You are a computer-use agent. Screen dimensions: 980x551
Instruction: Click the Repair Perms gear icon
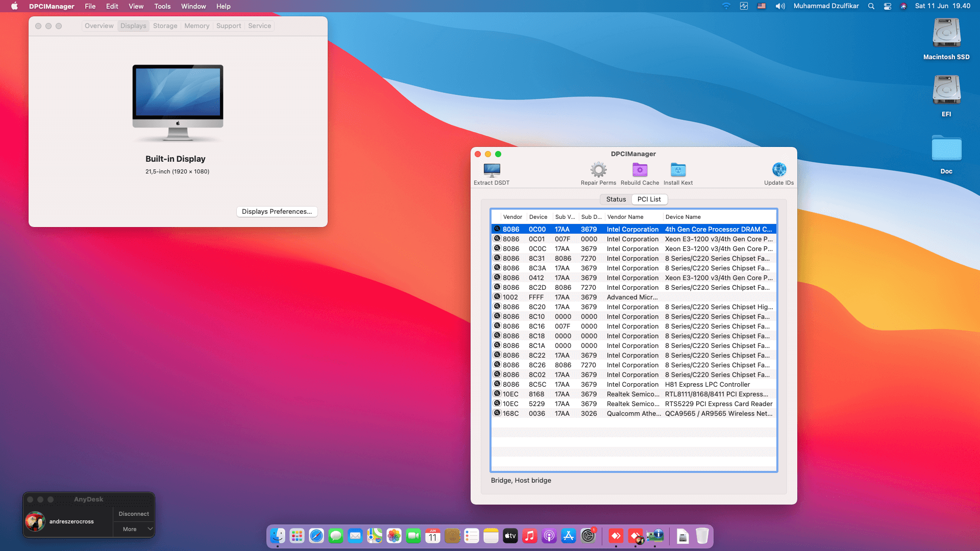tap(598, 170)
